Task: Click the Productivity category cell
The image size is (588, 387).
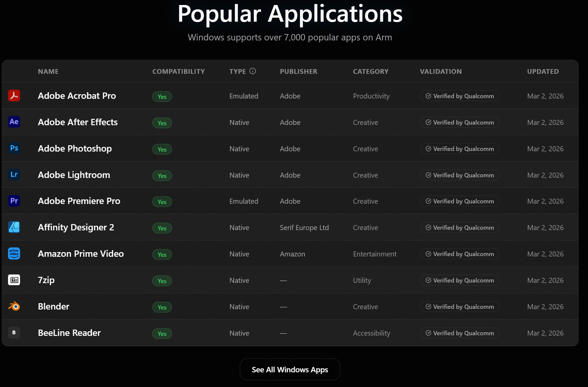Action: (371, 96)
